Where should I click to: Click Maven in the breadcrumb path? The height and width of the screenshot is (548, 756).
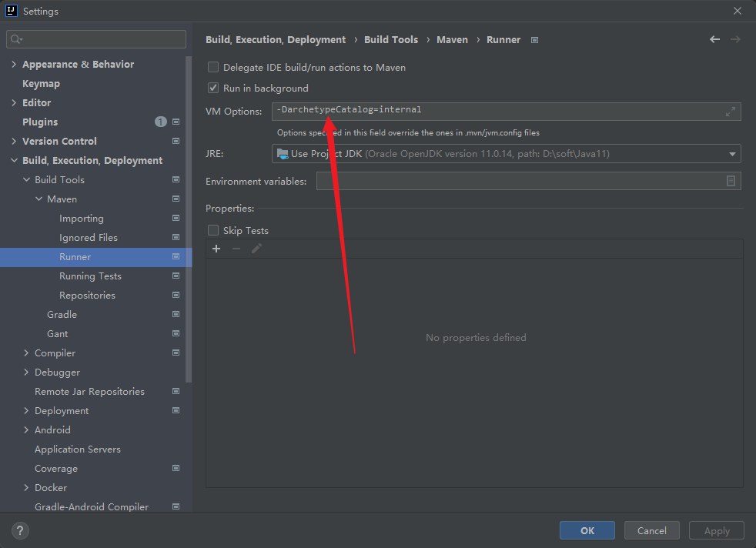(452, 39)
